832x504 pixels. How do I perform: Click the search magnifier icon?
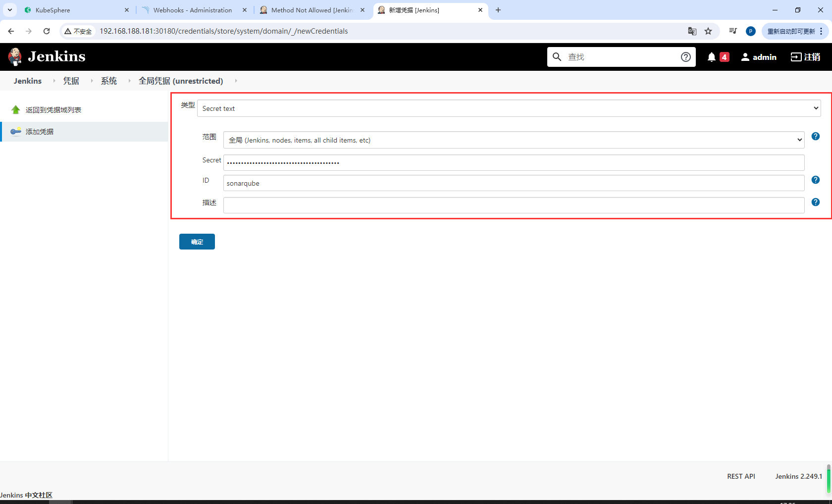click(557, 57)
